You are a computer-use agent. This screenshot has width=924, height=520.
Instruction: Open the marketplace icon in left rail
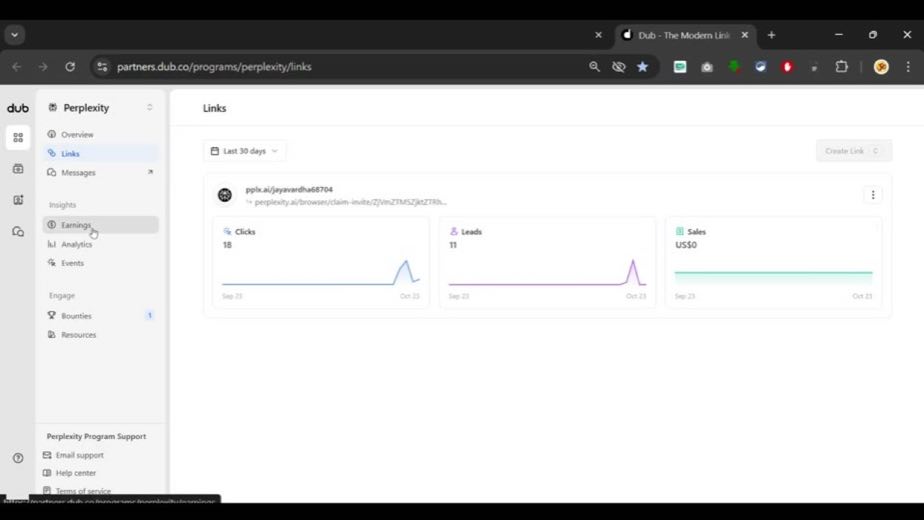coord(18,169)
